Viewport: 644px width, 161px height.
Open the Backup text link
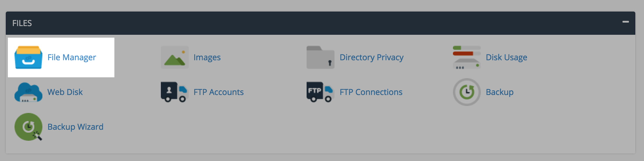[500, 92]
